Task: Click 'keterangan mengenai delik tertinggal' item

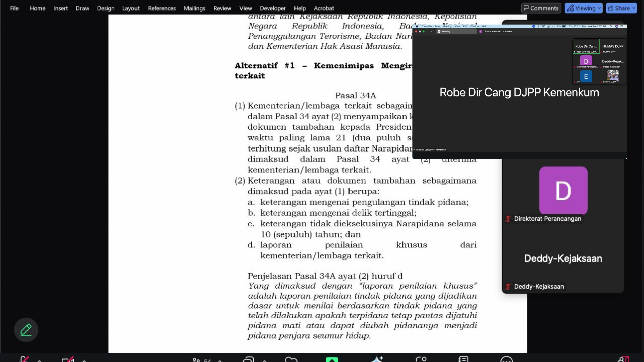Action: pos(338,213)
